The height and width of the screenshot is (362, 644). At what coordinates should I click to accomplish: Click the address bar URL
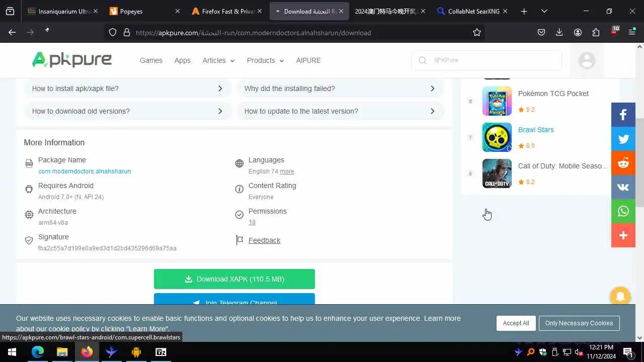tap(253, 33)
